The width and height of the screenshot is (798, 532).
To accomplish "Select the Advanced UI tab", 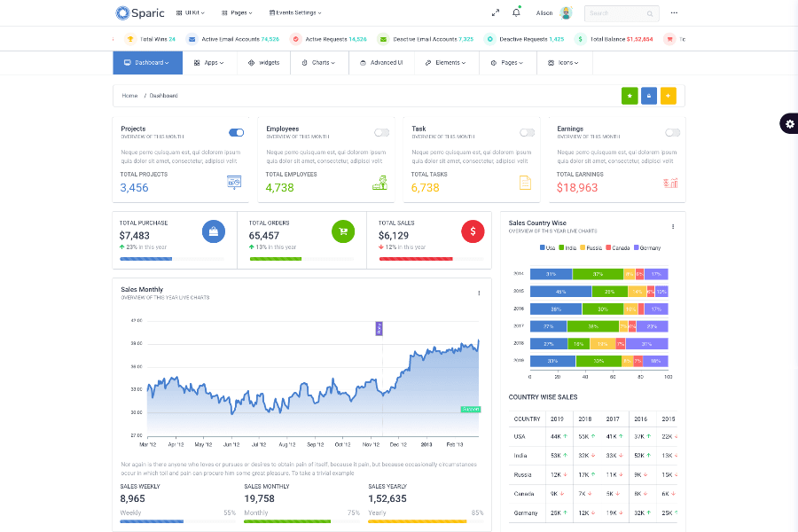I will pos(379,62).
